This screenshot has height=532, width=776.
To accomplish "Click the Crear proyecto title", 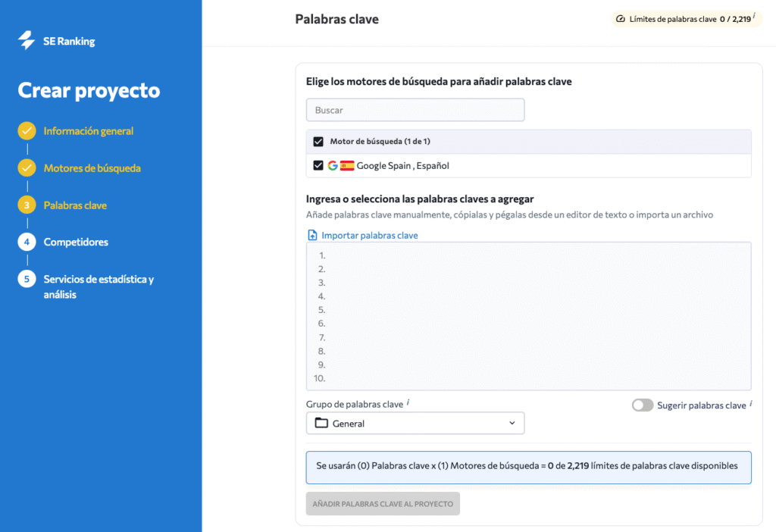I will 89,90.
